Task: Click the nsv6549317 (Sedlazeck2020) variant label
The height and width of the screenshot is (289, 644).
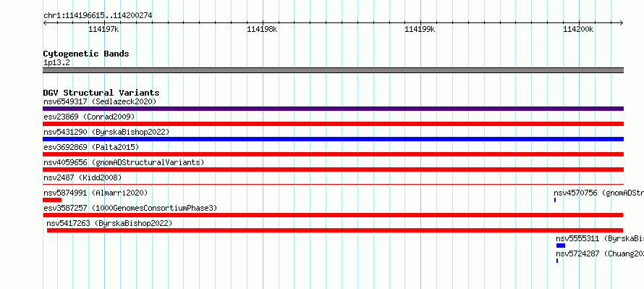Action: pos(100,101)
